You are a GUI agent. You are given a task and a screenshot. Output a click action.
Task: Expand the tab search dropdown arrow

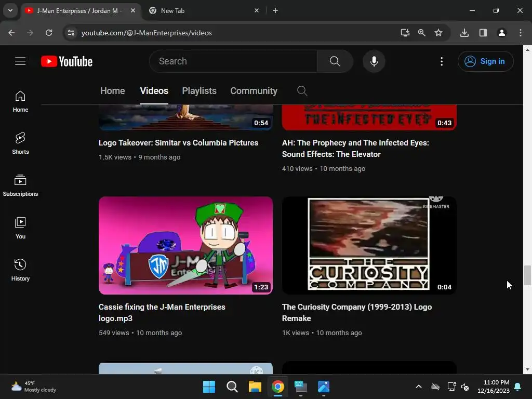[x=10, y=10]
